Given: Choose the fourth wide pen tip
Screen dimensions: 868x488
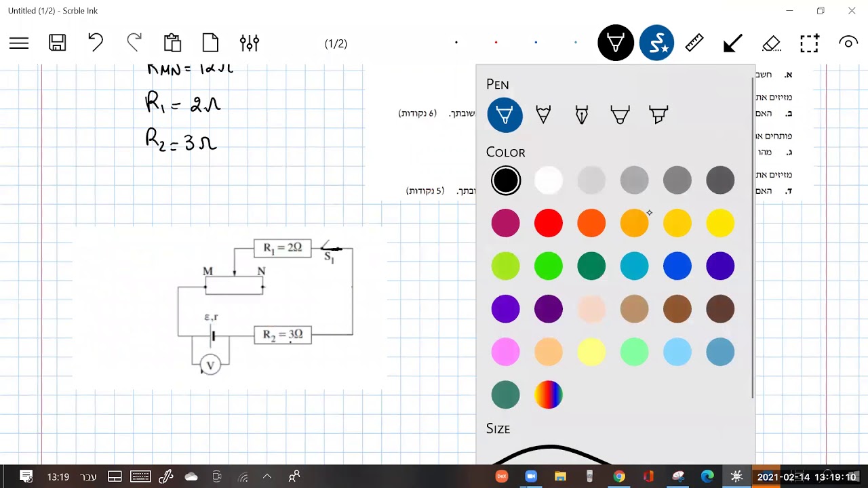Looking at the screenshot, I should [620, 115].
